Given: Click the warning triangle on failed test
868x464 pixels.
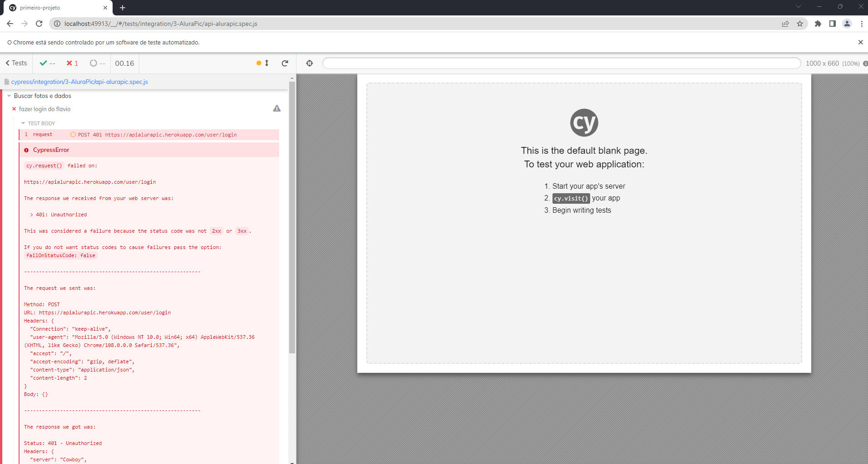Looking at the screenshot, I should (x=277, y=108).
